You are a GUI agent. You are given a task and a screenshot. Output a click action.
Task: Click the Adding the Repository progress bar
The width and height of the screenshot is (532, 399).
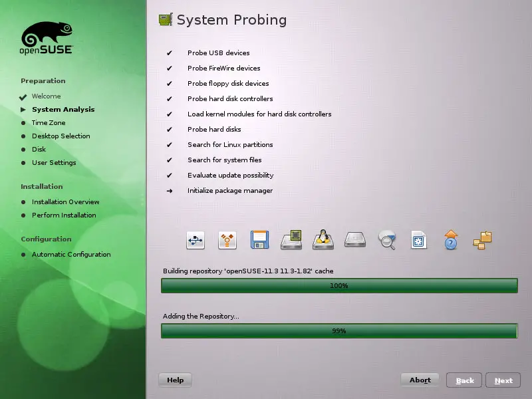point(339,331)
